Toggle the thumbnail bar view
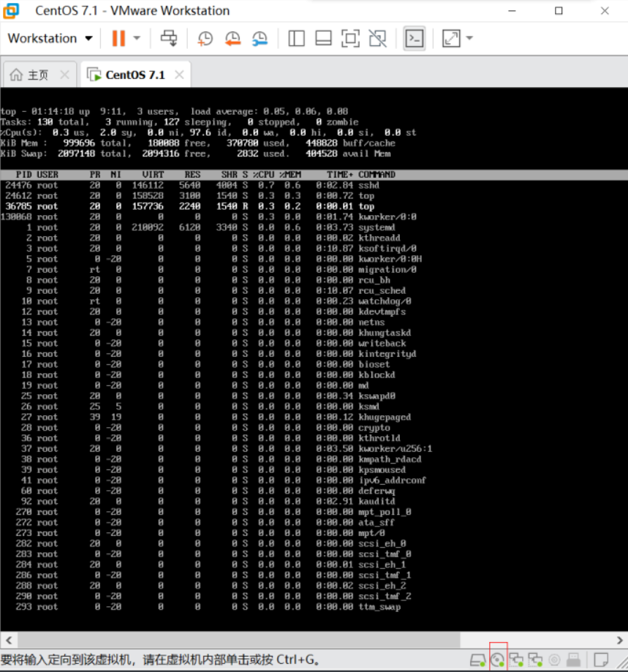Image resolution: width=628 pixels, height=672 pixels. [323, 38]
